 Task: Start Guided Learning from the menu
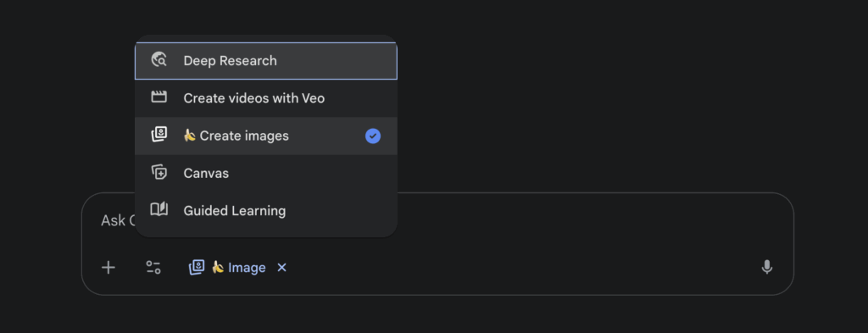(x=265, y=210)
